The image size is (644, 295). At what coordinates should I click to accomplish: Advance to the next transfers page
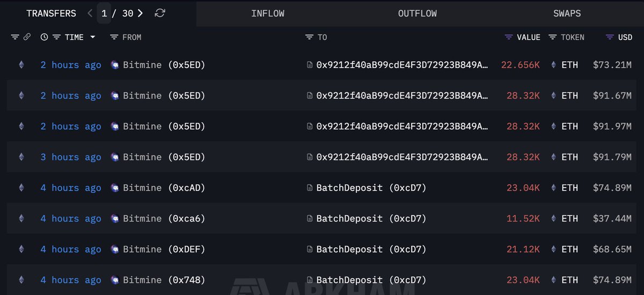140,13
